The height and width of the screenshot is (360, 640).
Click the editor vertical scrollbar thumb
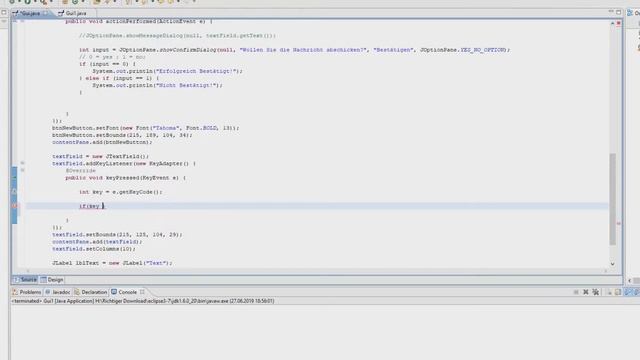click(612, 199)
